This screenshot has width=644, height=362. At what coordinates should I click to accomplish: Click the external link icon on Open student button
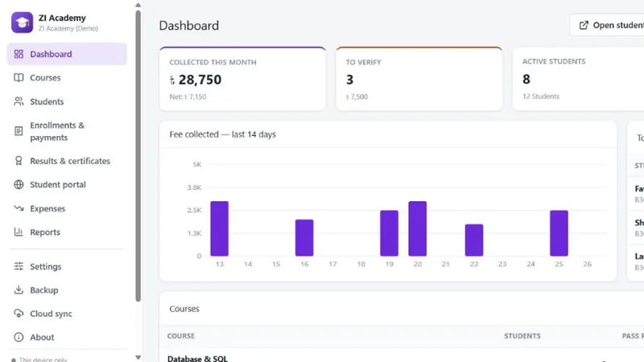[x=584, y=25]
